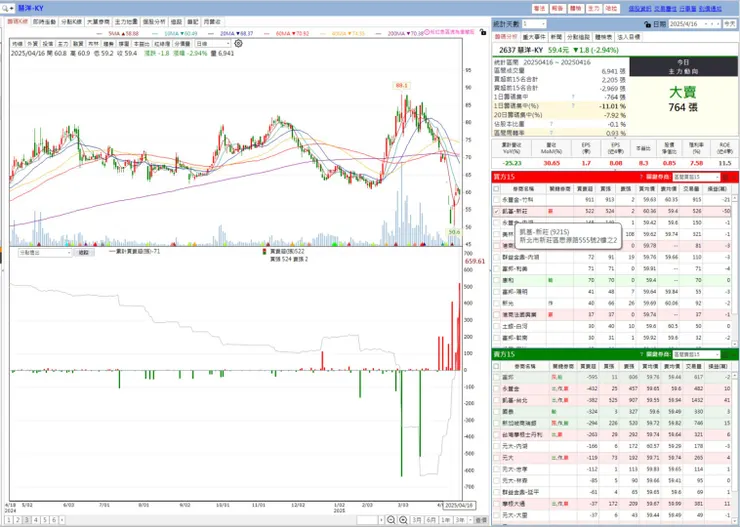This screenshot has width=740, height=527.
Task: Click the 追蹤 button beside 分點進出
Action: (x=83, y=252)
